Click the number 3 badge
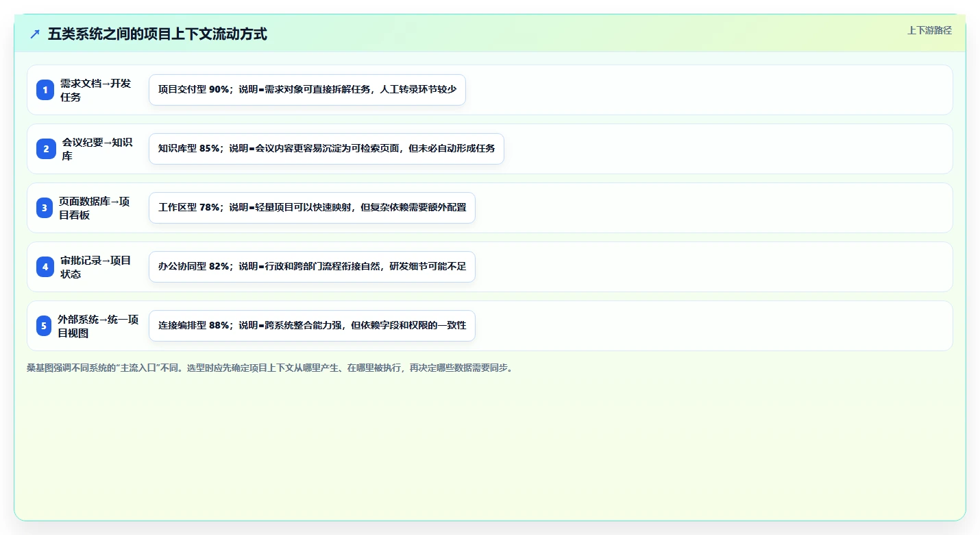Image resolution: width=980 pixels, height=535 pixels. point(45,208)
